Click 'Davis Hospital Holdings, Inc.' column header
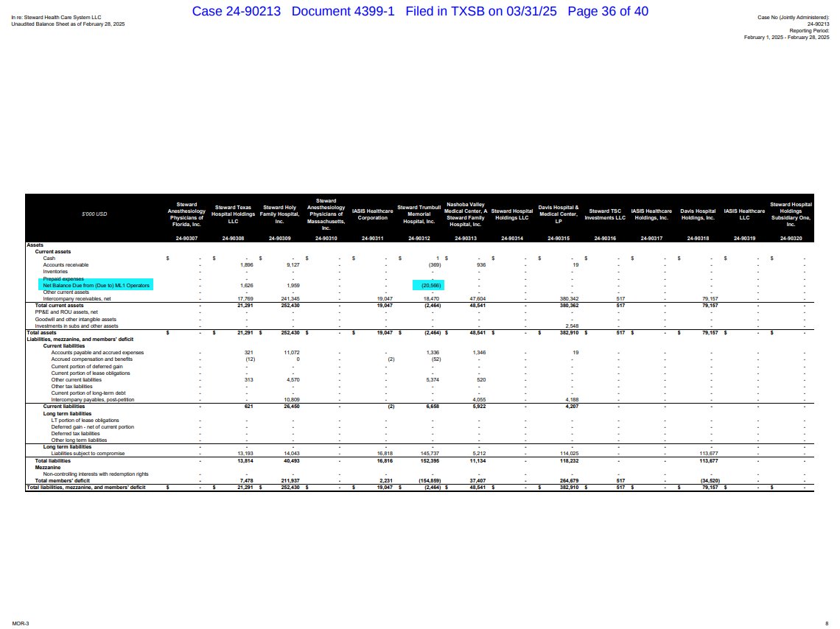 pos(698,214)
